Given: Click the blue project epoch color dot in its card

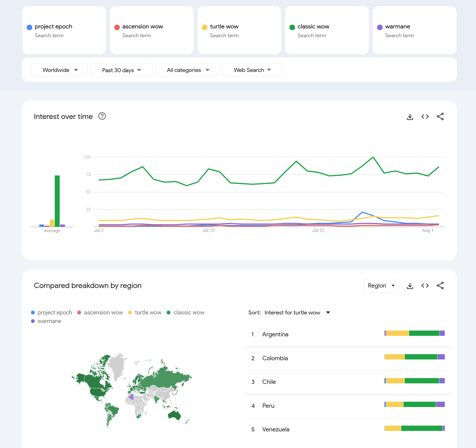Looking at the screenshot, I should point(29,27).
